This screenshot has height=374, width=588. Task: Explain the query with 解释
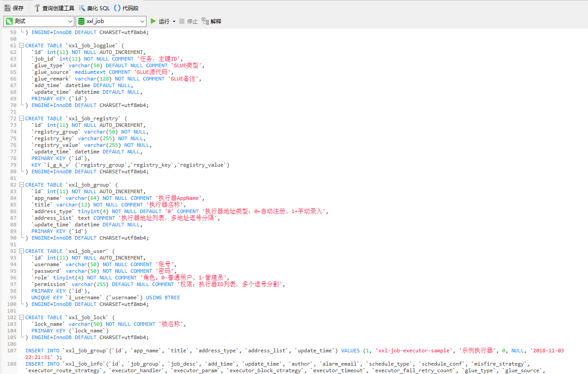pyautogui.click(x=211, y=21)
